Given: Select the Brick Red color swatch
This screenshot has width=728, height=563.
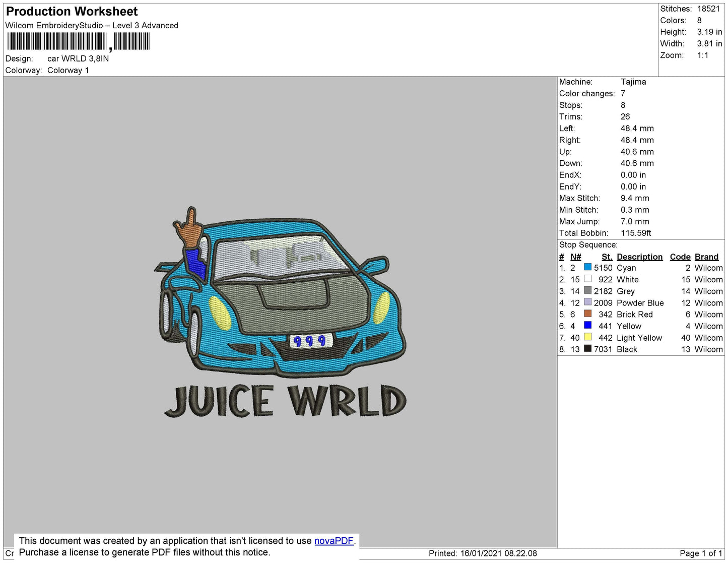Looking at the screenshot, I should click(x=587, y=314).
